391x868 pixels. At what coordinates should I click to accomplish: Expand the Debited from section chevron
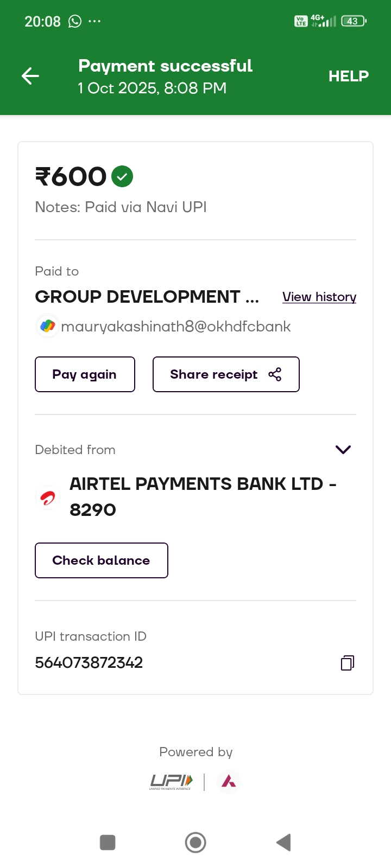tap(343, 449)
